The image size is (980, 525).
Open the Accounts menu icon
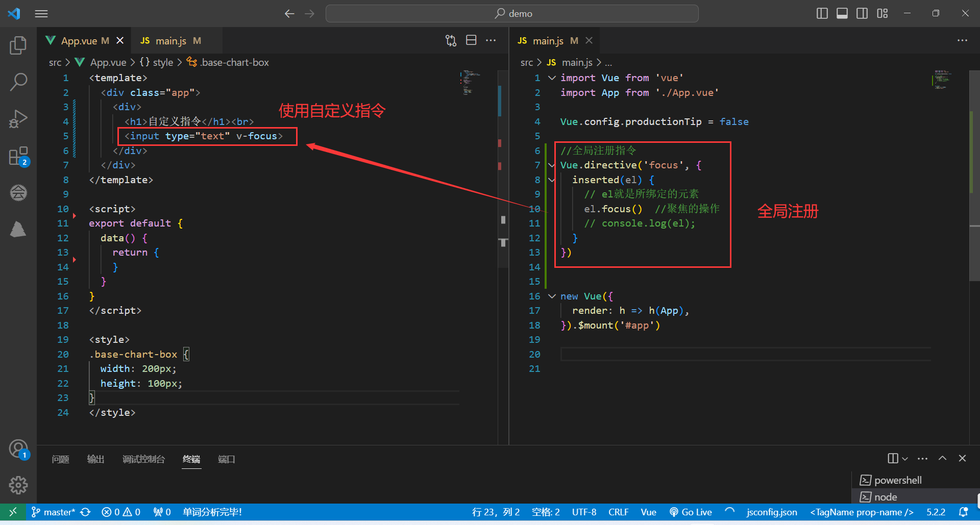pos(18,449)
